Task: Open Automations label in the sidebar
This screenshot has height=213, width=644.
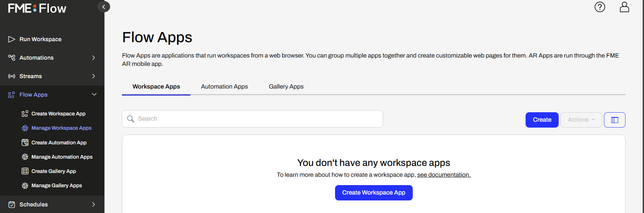Action: [37, 58]
